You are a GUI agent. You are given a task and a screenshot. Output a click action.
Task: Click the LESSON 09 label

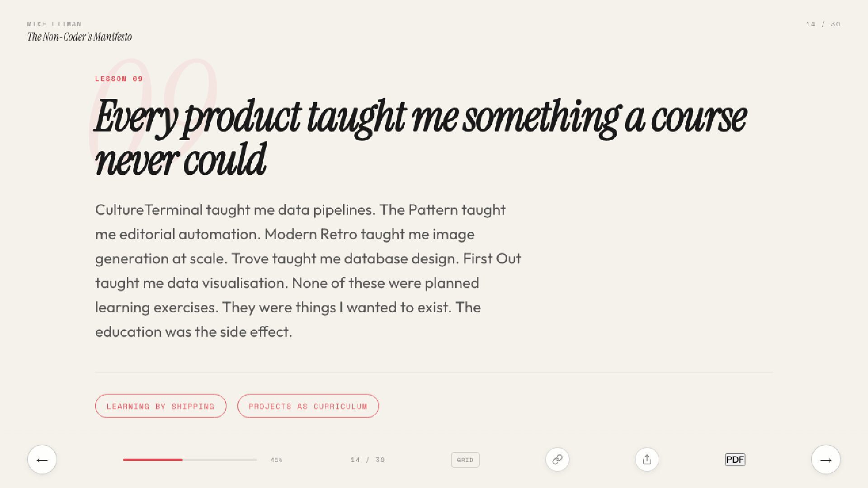[119, 79]
